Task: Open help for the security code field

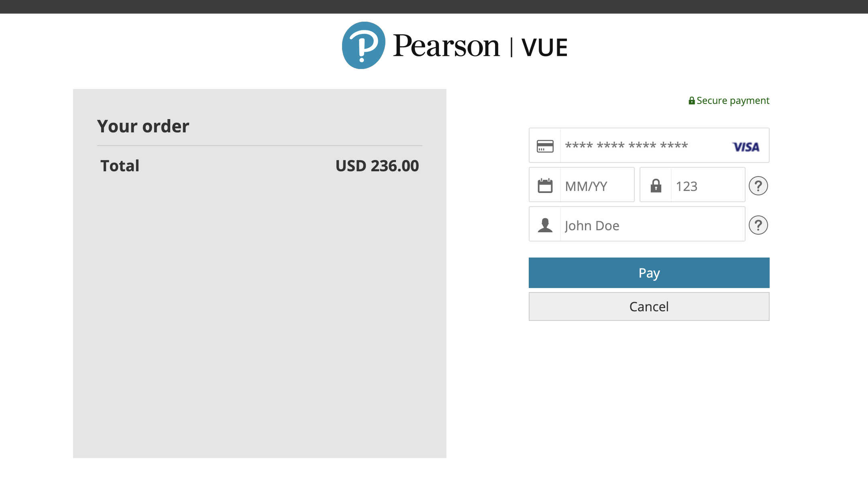Action: (x=758, y=186)
